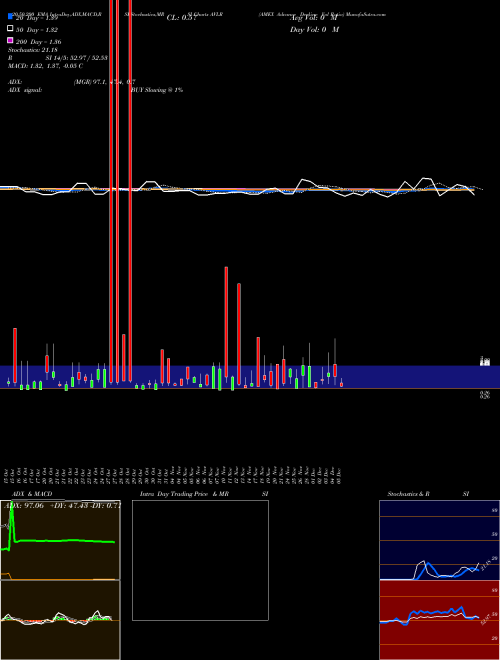
Task: Click the magenta 200 Day legend swatch
Action: 10,40
